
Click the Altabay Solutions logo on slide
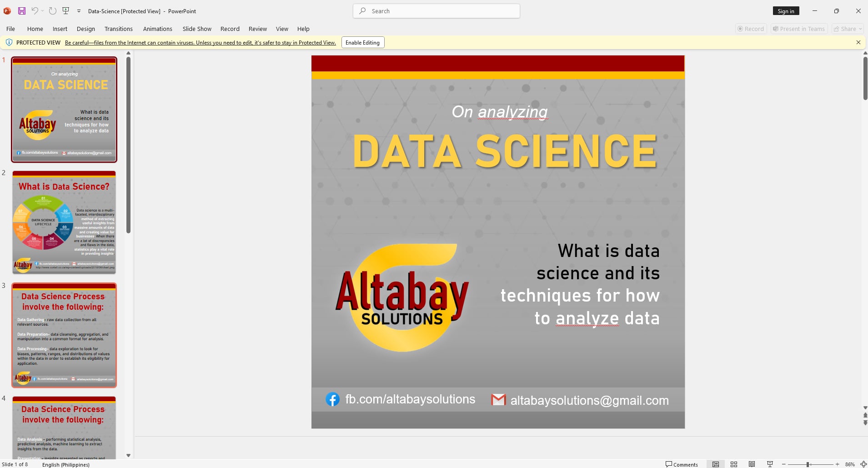pyautogui.click(x=402, y=297)
